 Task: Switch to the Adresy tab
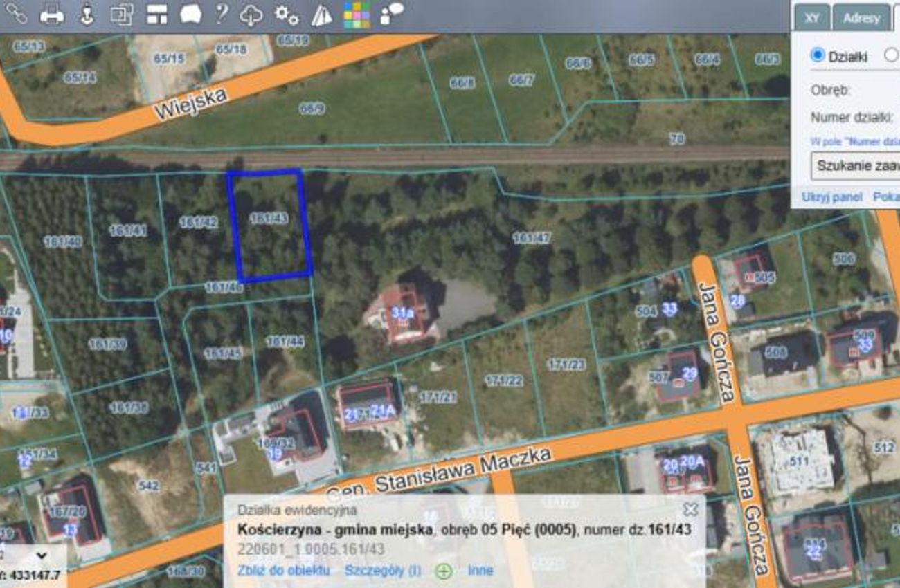pos(861,18)
